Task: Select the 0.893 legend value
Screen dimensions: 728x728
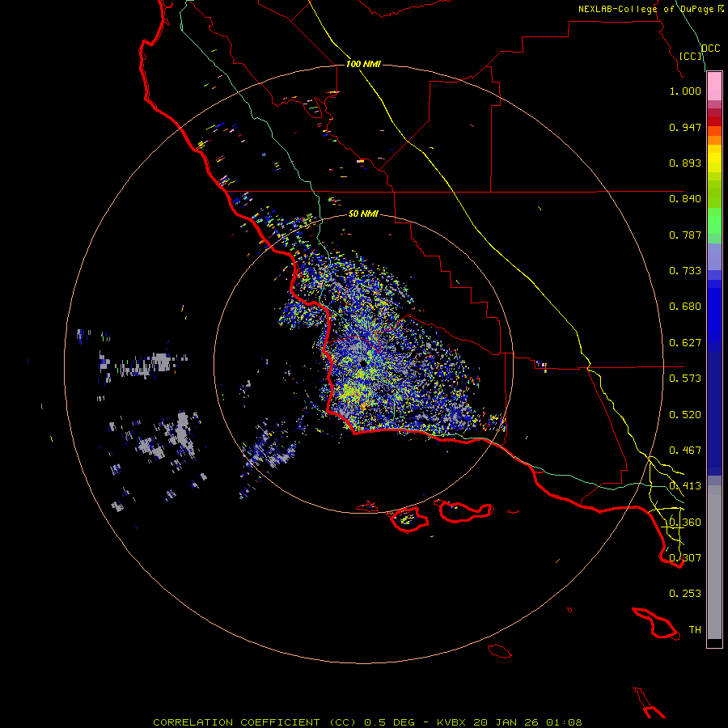Action: point(685,163)
